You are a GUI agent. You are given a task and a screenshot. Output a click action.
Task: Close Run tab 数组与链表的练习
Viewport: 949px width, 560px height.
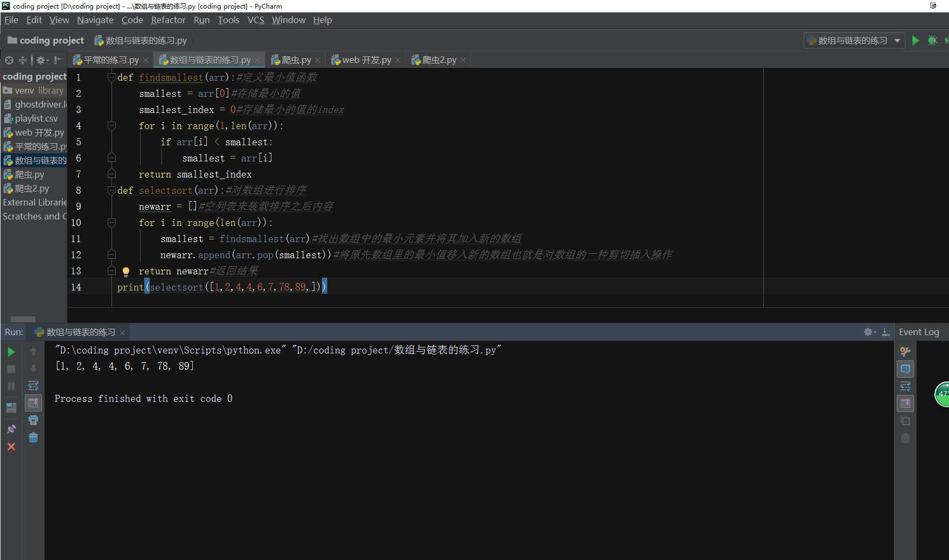(122, 332)
